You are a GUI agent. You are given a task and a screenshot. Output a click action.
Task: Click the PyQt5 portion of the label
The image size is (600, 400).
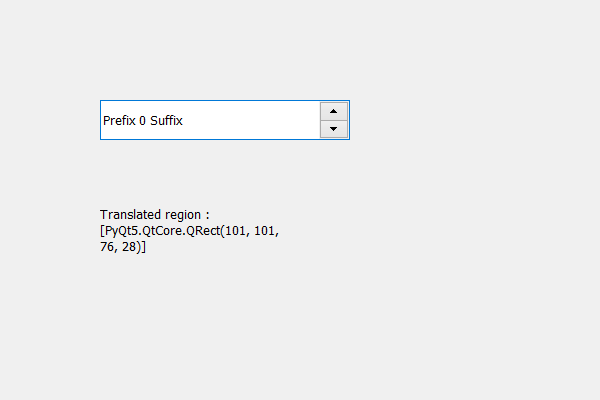[123, 231]
